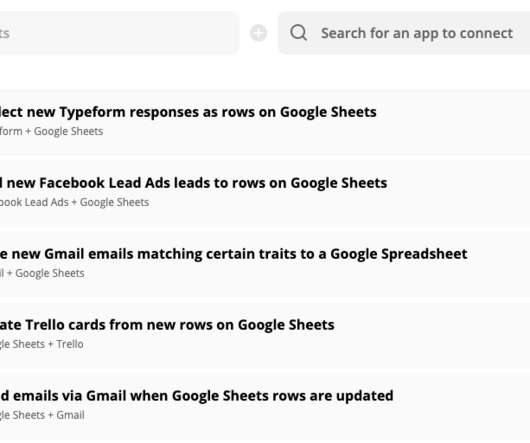Click the 'form + Google Sheets' subtitle text
Screen dimensions: 530x443
click(51, 131)
